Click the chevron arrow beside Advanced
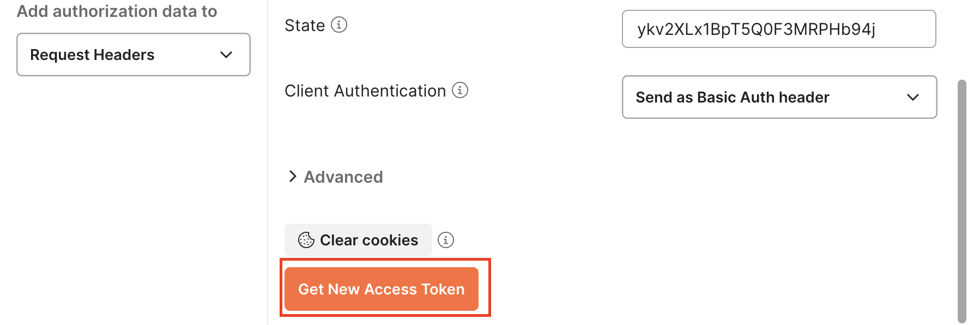The width and height of the screenshot is (980, 325). click(x=293, y=176)
